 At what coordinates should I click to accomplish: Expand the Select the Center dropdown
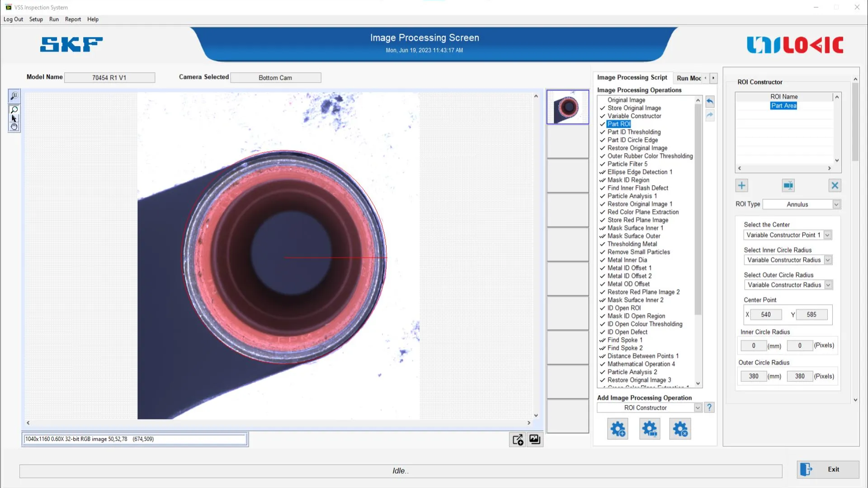coord(827,235)
